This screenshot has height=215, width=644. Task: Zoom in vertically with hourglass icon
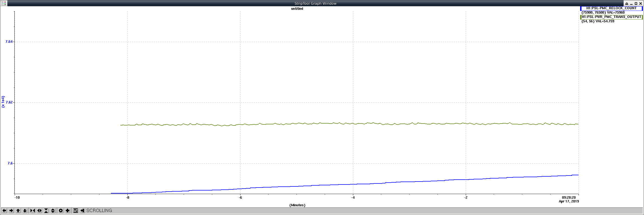tap(46, 211)
